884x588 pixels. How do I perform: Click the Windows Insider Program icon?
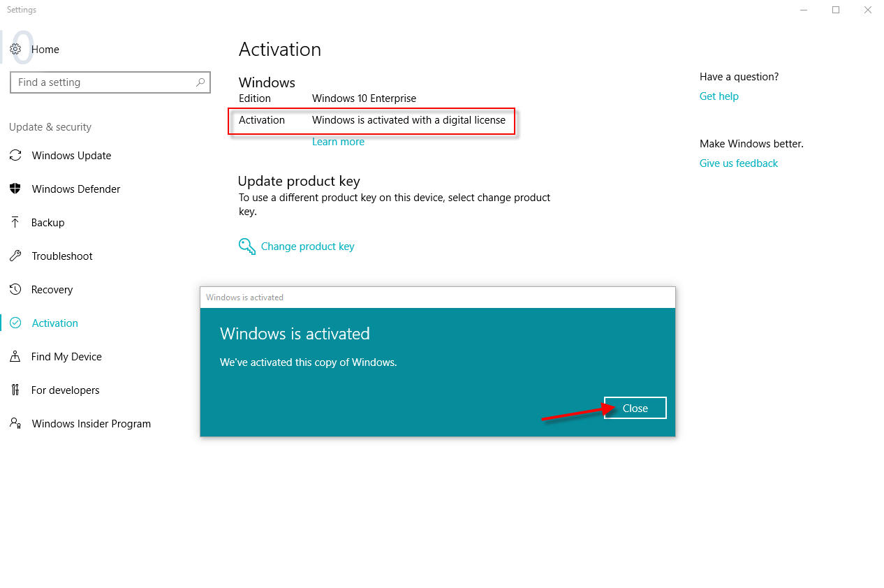[x=15, y=424]
